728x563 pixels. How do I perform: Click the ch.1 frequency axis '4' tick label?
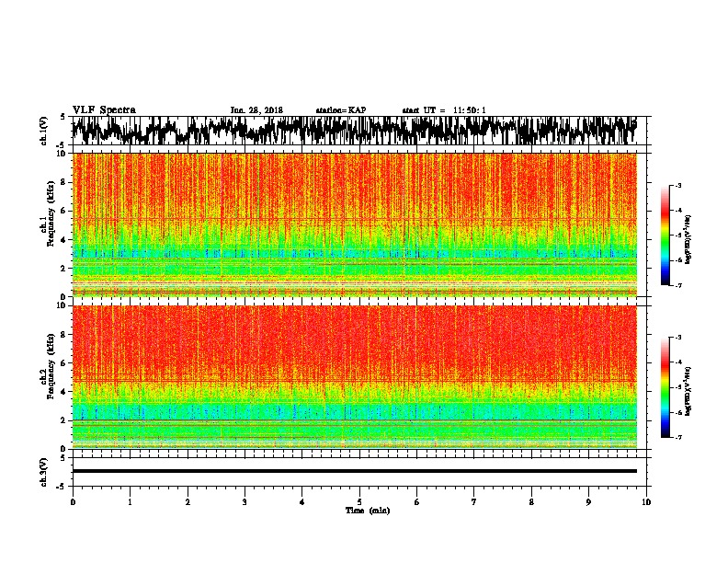pos(64,240)
